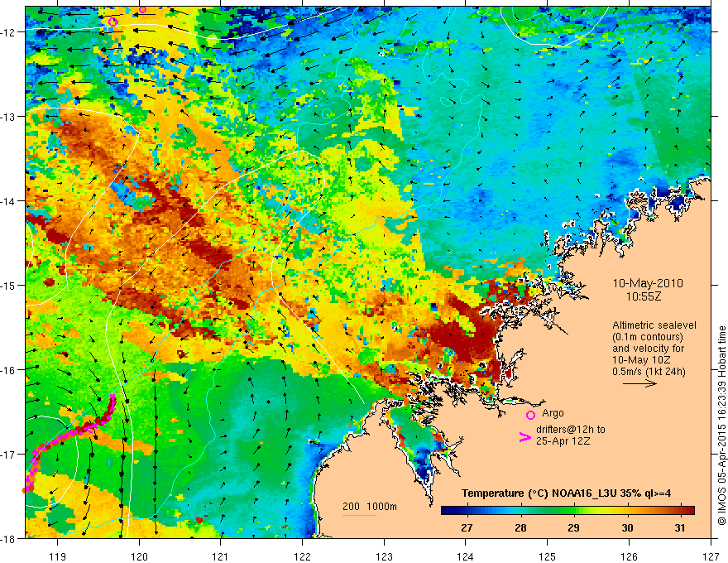Click the '0.5m/s (1kt 24h)' label

[649, 372]
